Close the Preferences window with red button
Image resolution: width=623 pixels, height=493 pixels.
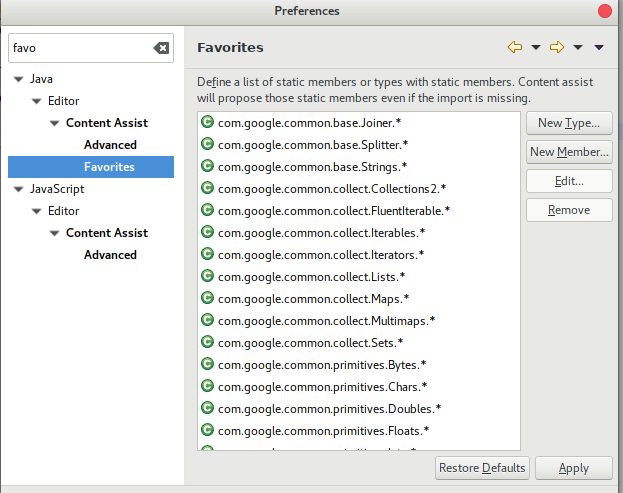click(x=605, y=11)
